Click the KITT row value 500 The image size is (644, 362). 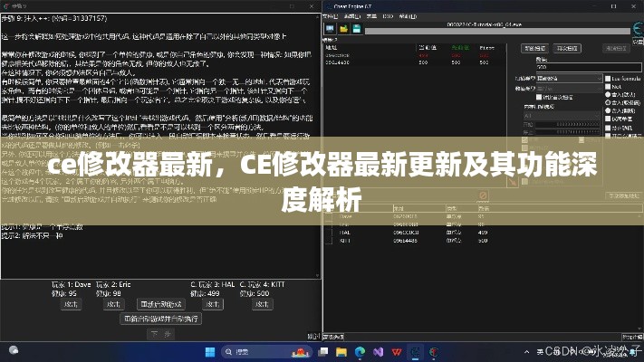tap(483, 241)
